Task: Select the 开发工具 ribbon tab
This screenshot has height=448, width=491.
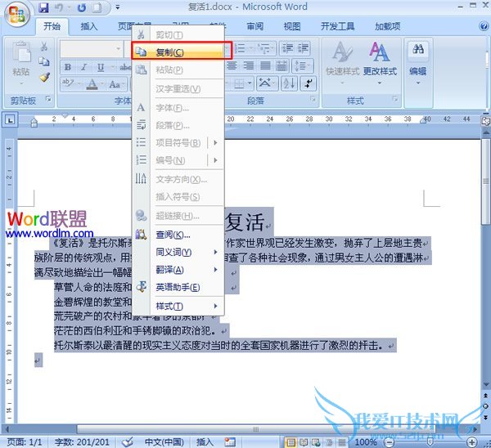Action: (337, 26)
